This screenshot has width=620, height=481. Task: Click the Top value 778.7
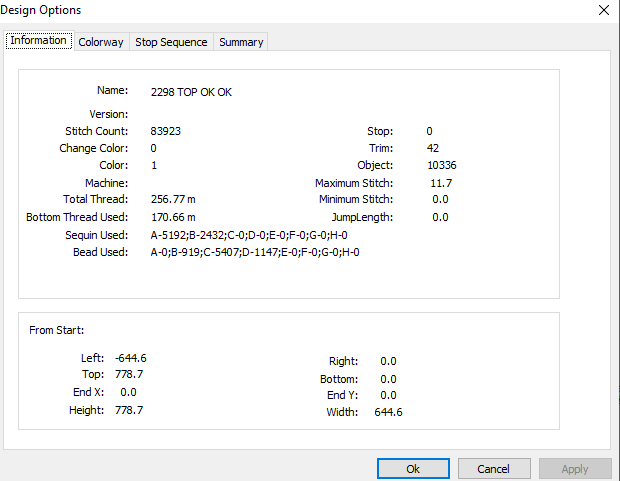129,374
